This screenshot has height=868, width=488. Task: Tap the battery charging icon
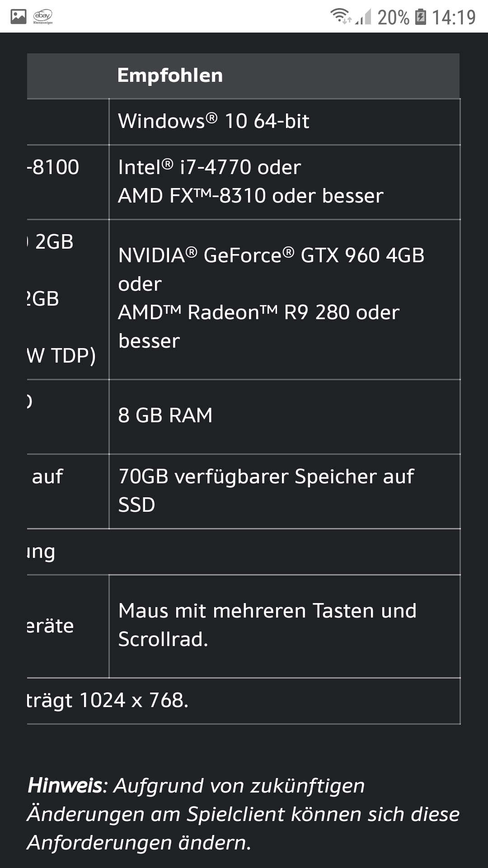click(x=421, y=17)
